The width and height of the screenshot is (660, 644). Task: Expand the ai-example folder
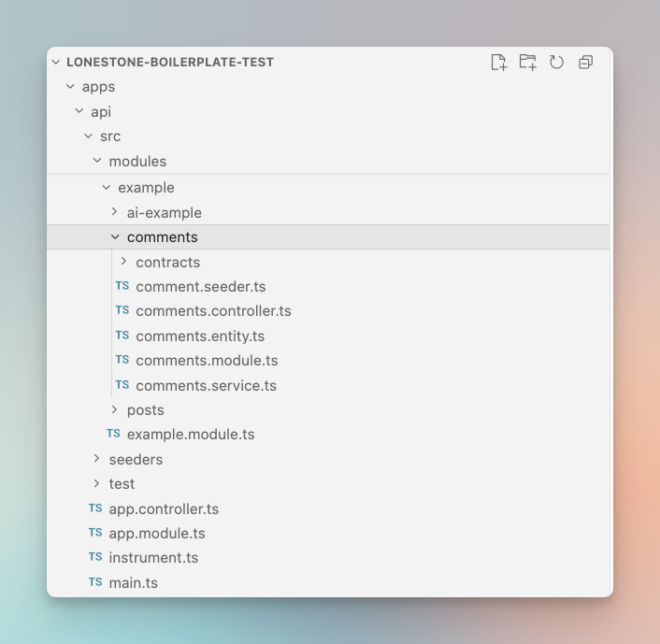point(115,212)
